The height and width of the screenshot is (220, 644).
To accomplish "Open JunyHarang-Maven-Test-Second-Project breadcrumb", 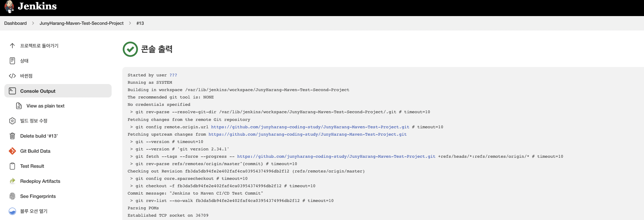I will pos(82,23).
